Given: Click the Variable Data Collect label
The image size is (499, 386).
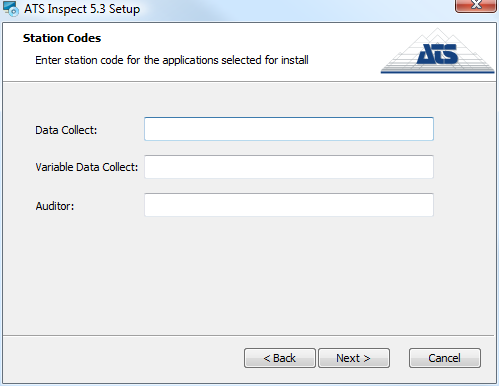Looking at the screenshot, I should click(87, 167).
